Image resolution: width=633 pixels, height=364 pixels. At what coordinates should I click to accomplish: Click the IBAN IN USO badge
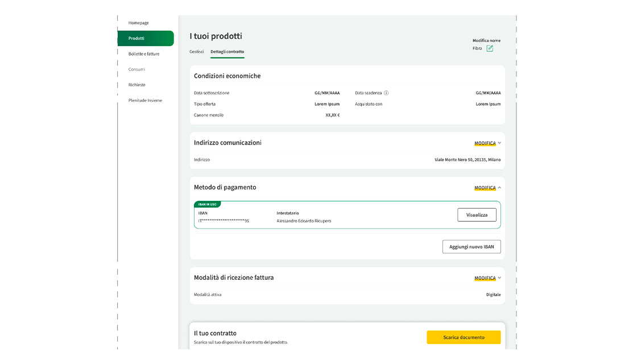coord(208,204)
